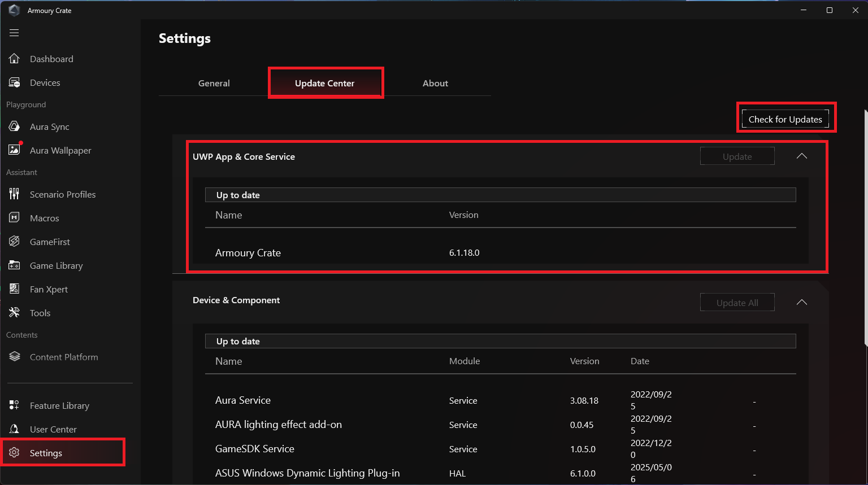Click Up to date status in Device section
Viewport: 868px width, 485px height.
point(238,341)
